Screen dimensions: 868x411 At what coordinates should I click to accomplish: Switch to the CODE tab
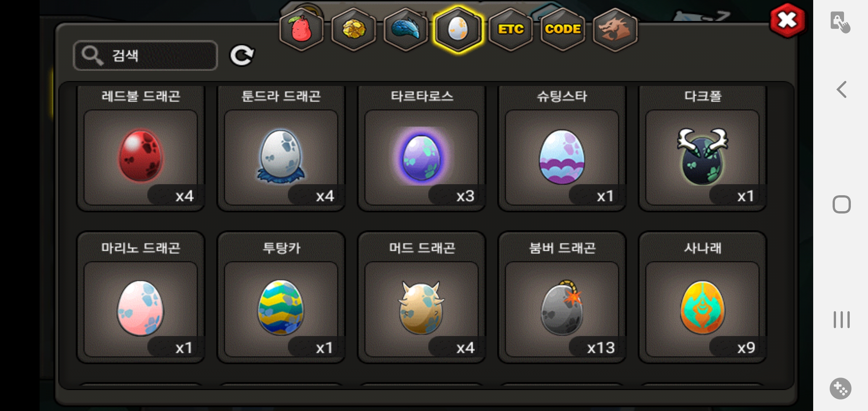click(563, 29)
